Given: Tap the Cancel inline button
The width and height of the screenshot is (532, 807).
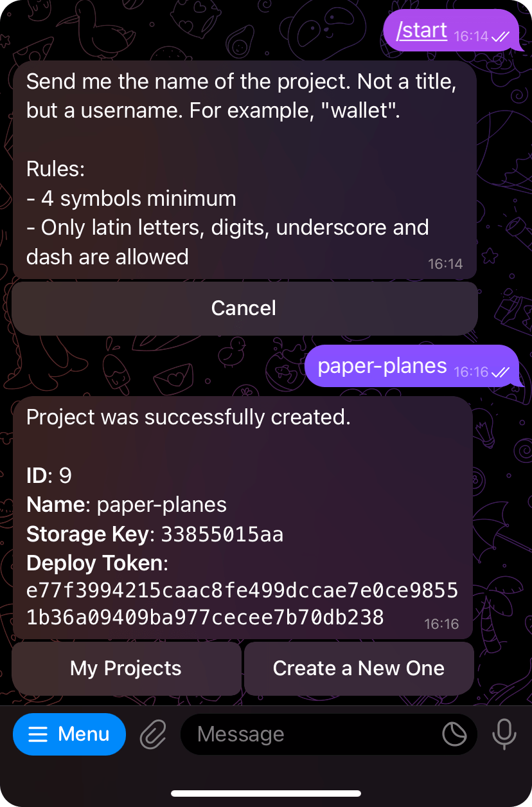Looking at the screenshot, I should tap(244, 308).
